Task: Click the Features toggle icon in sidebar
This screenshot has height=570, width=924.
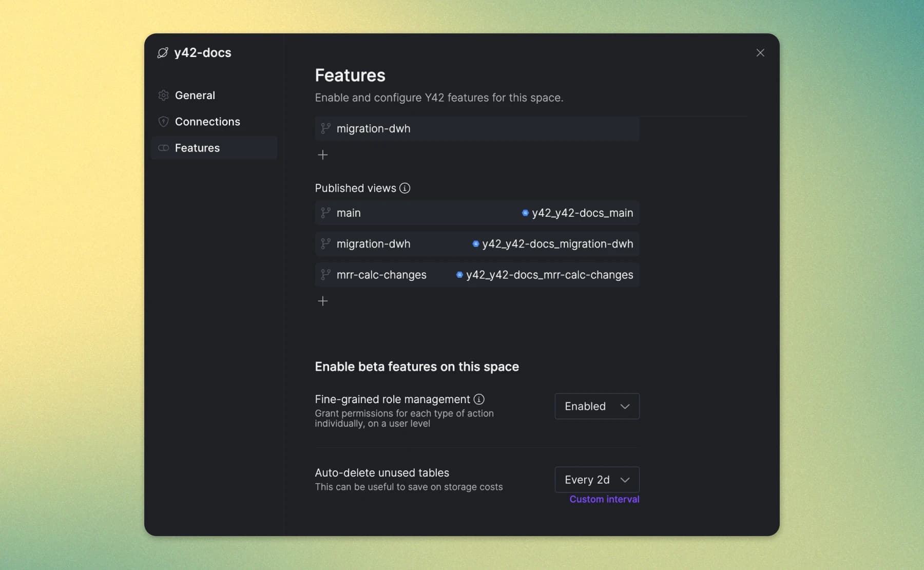Action: pos(163,148)
